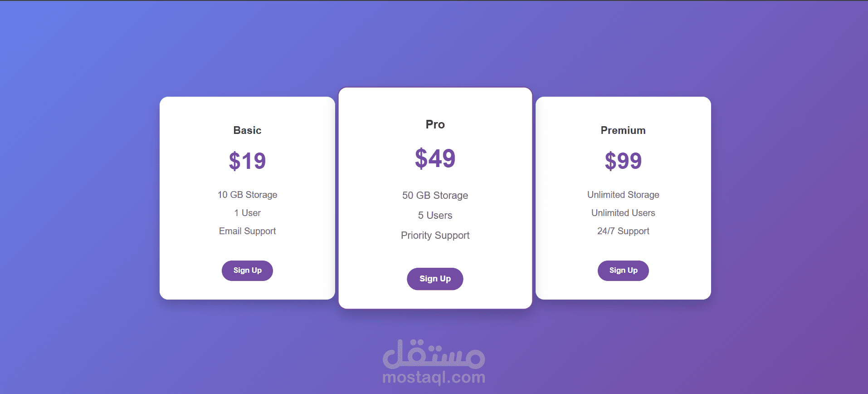868x394 pixels.
Task: Click the $19 price text
Action: (247, 160)
